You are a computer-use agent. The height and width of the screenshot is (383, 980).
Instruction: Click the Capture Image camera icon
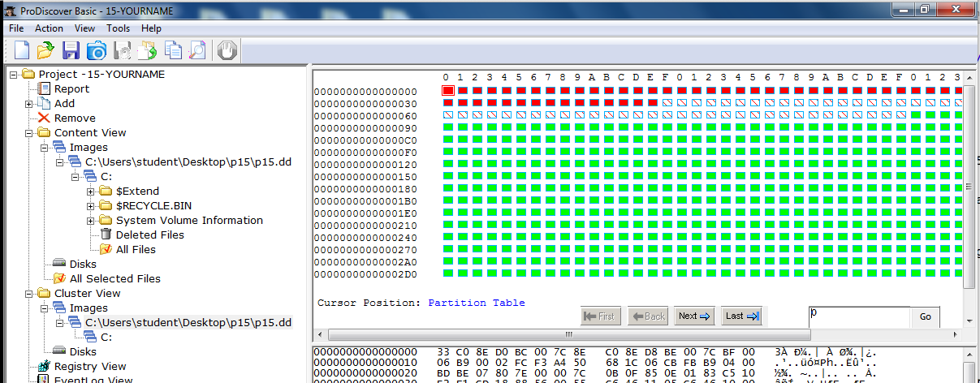[x=97, y=50]
